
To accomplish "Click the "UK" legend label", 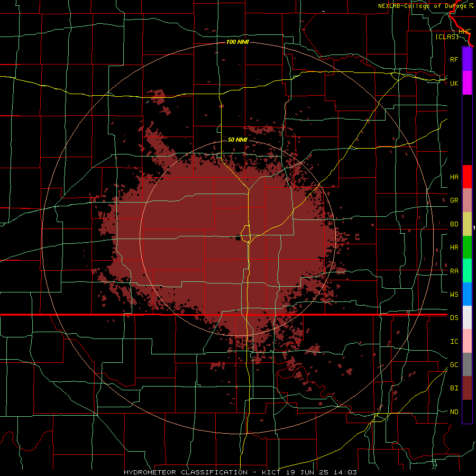I will pyautogui.click(x=454, y=83).
